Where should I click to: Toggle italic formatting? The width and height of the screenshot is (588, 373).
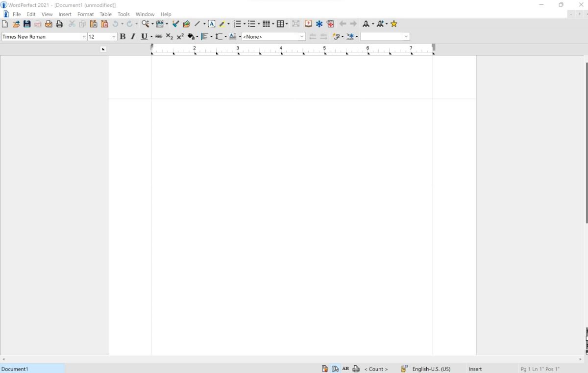(132, 36)
